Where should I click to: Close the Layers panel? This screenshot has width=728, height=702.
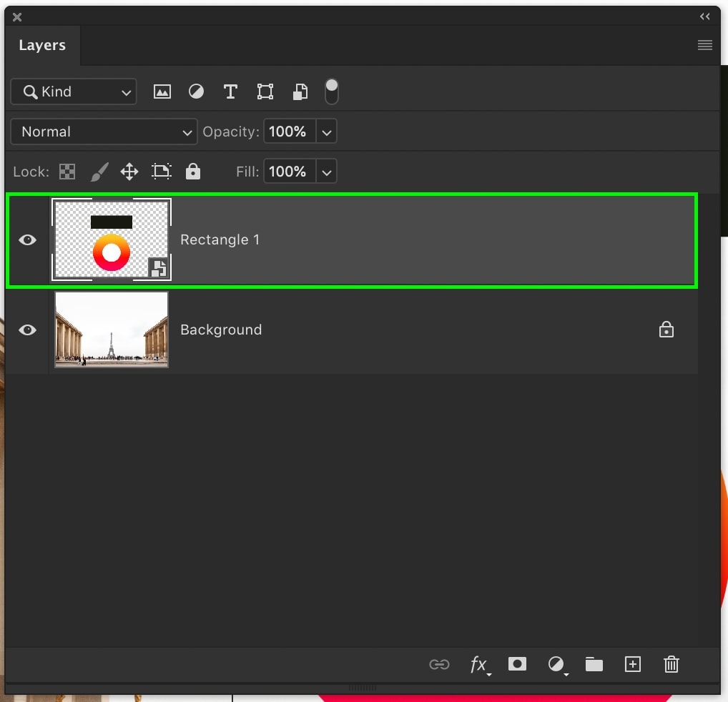(x=17, y=17)
